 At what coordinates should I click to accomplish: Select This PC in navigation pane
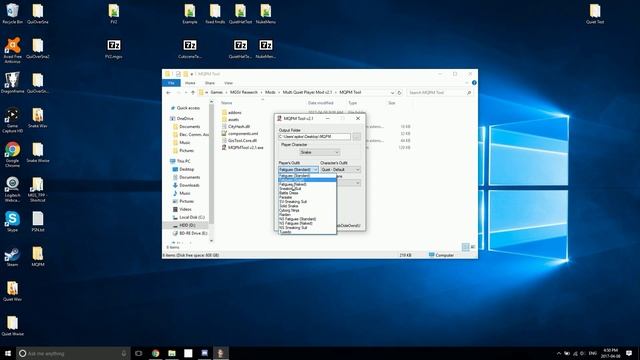click(x=183, y=161)
